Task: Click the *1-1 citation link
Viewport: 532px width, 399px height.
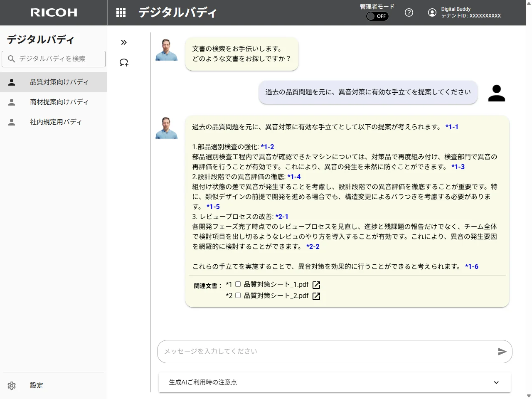Action: 452,127
